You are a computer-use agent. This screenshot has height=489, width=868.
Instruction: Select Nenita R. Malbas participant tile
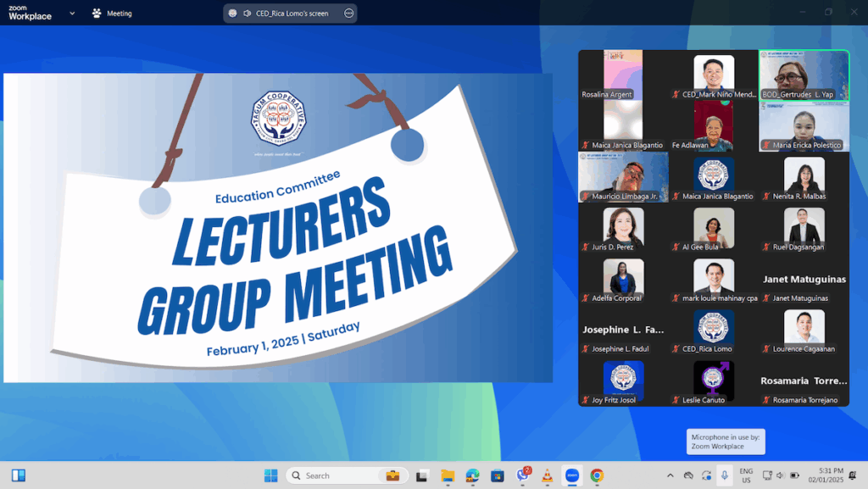pos(804,177)
